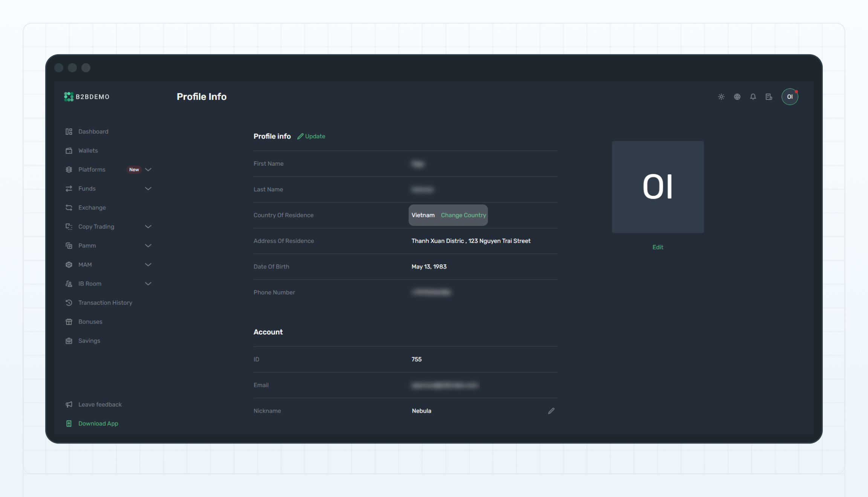Open Transaction History from the sidebar
This screenshot has width=868, height=497.
[x=105, y=303]
